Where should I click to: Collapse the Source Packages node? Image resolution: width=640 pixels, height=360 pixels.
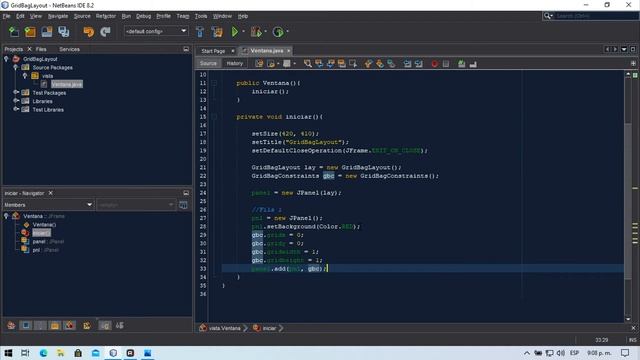[x=16, y=67]
